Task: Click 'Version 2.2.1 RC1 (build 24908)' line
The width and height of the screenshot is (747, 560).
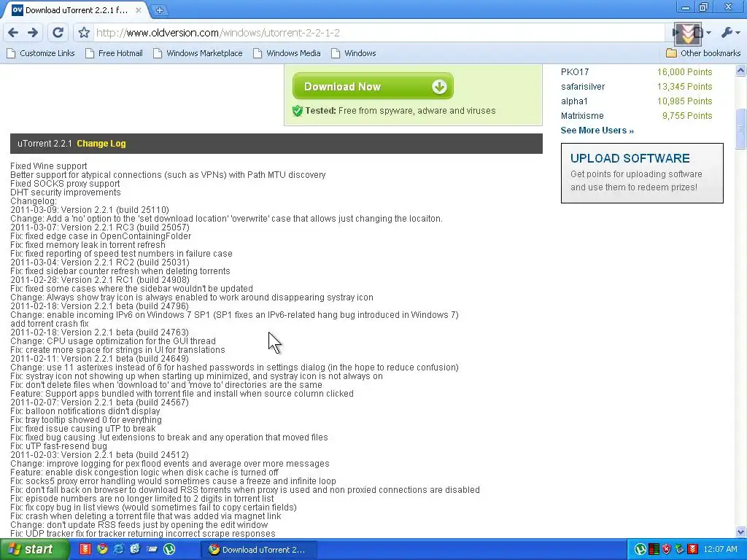Action: coord(99,280)
